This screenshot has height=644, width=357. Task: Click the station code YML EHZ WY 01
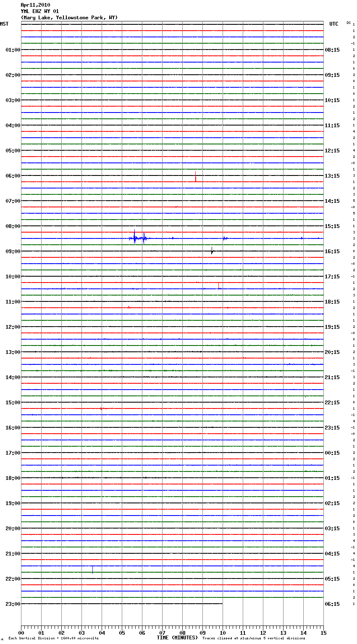coord(40,11)
